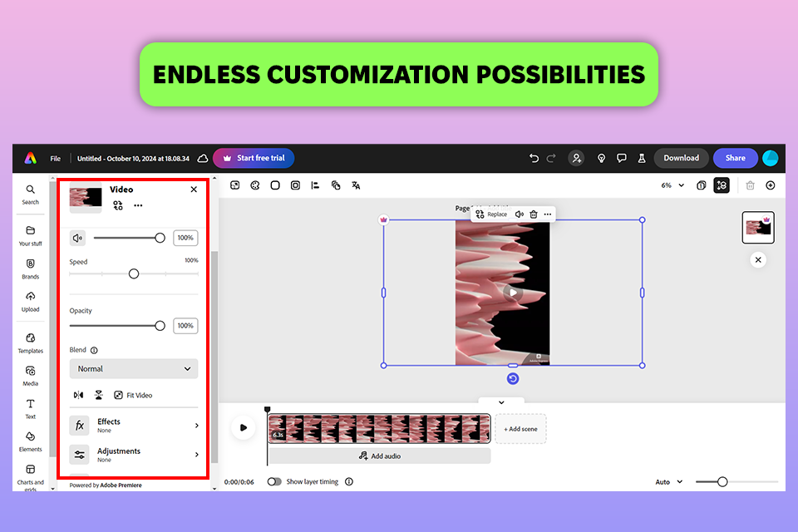Screen dimensions: 798x532
Task: Open the user profile avatar
Action: pyautogui.click(x=770, y=158)
